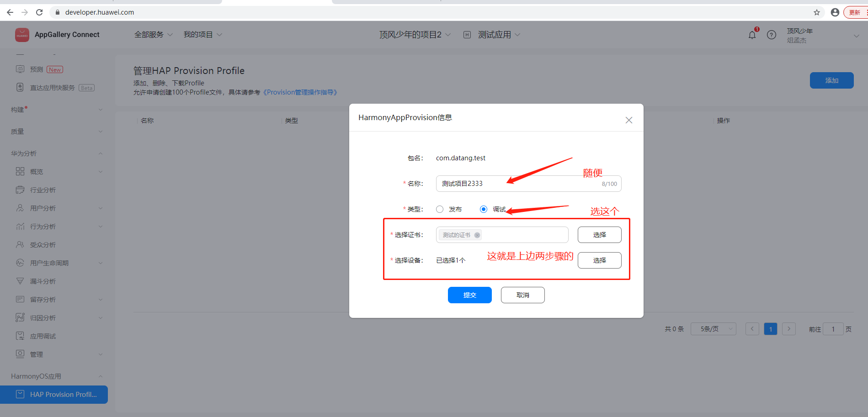Viewport: 868px width, 417px height.
Task: Select page 1 in pagination
Action: (x=771, y=329)
